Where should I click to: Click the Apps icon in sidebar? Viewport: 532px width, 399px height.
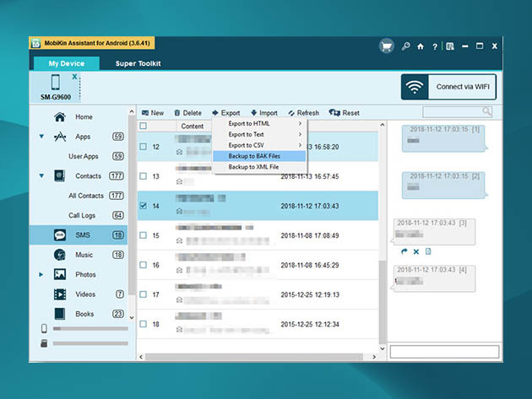point(60,137)
